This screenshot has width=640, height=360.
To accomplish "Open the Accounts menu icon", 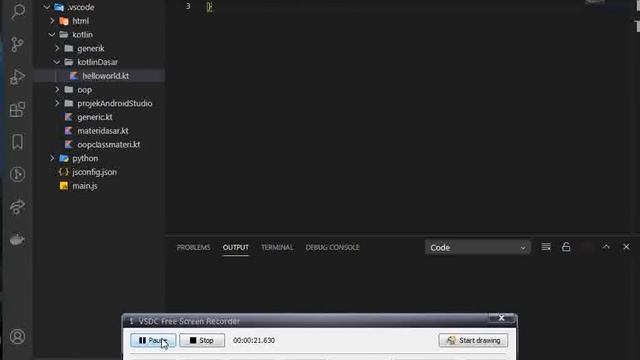I will [17, 336].
